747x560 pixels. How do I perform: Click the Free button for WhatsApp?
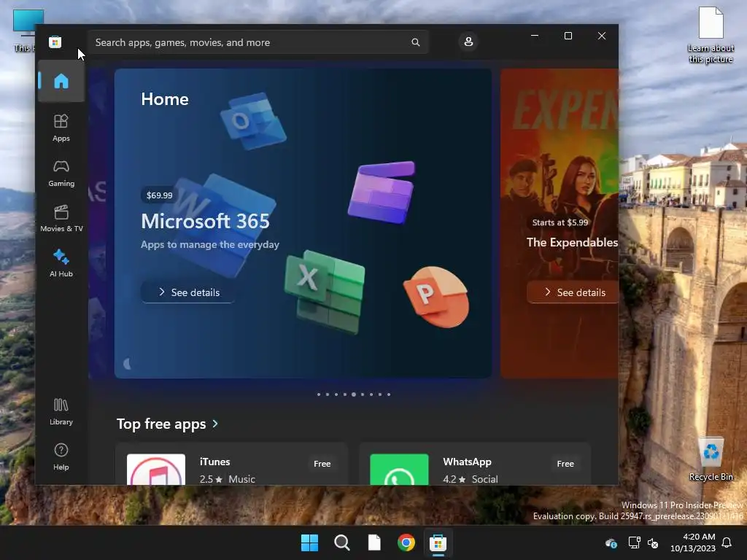pos(565,464)
